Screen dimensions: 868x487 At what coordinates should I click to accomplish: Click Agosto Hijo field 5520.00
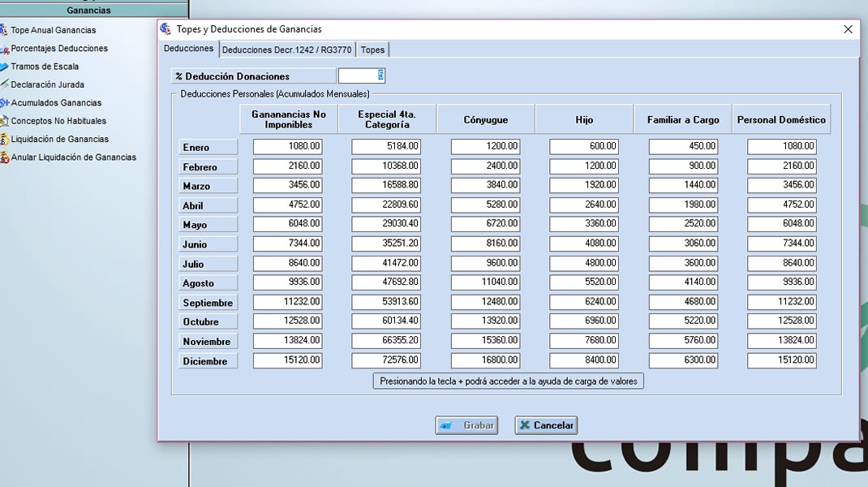(x=584, y=282)
